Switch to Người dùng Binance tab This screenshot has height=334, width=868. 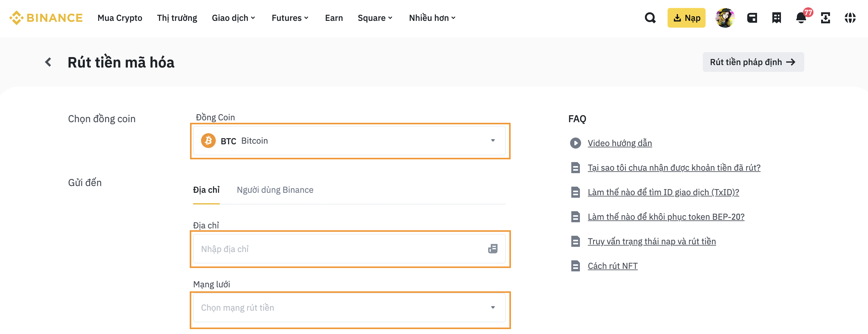275,190
